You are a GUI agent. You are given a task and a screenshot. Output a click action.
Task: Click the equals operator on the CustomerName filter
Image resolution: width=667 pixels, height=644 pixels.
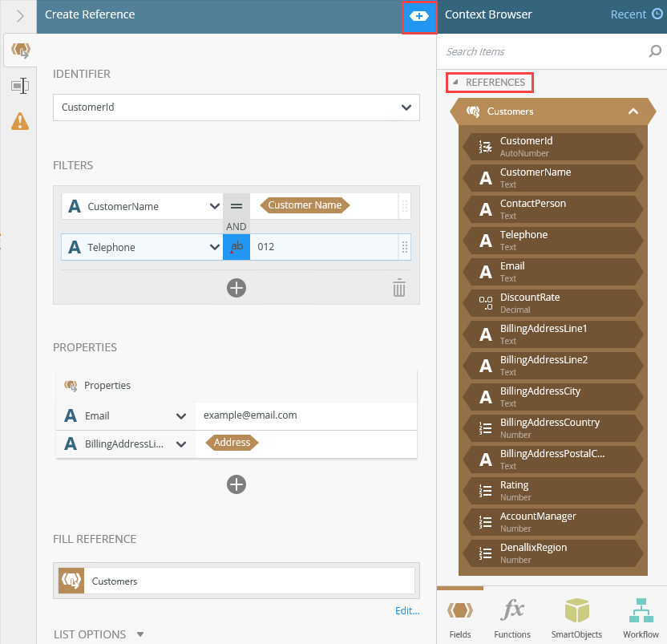[236, 206]
